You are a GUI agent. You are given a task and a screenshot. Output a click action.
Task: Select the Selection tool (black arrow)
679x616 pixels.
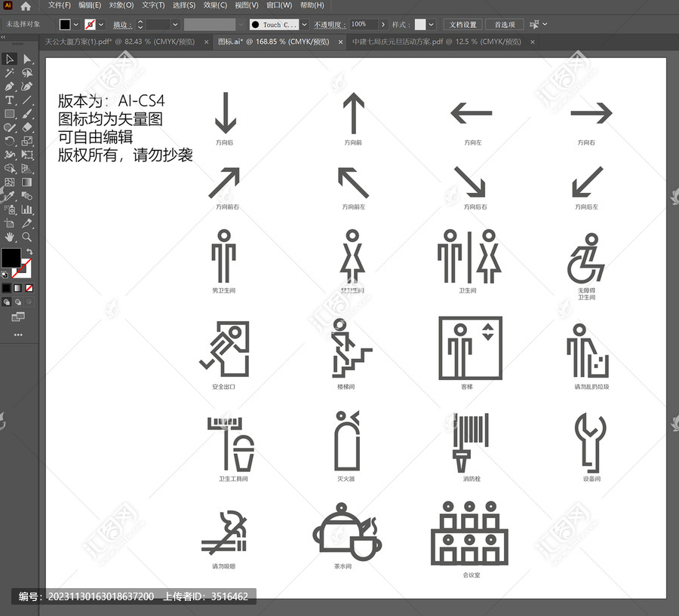click(x=10, y=59)
